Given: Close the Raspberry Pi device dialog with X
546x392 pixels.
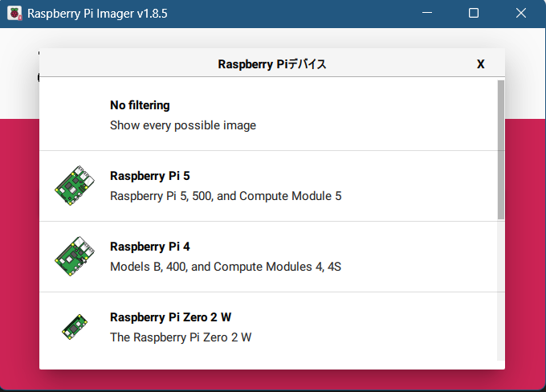Looking at the screenshot, I should pyautogui.click(x=480, y=64).
